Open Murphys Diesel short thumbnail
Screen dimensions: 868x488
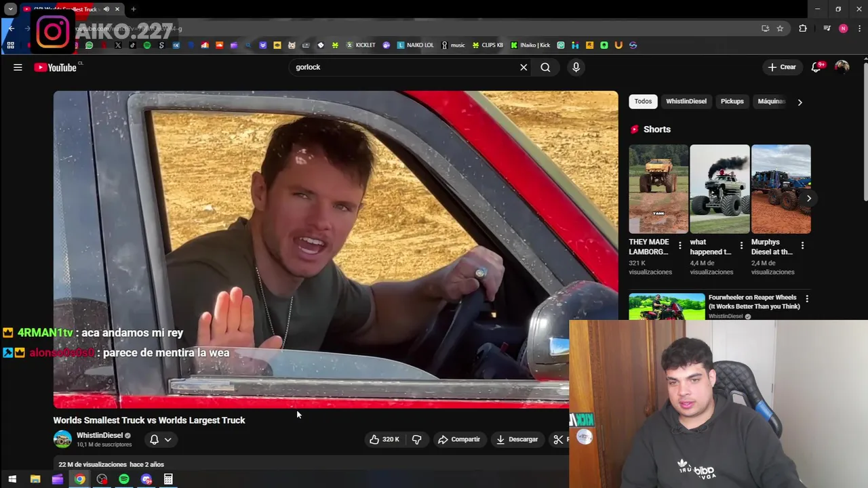(781, 188)
